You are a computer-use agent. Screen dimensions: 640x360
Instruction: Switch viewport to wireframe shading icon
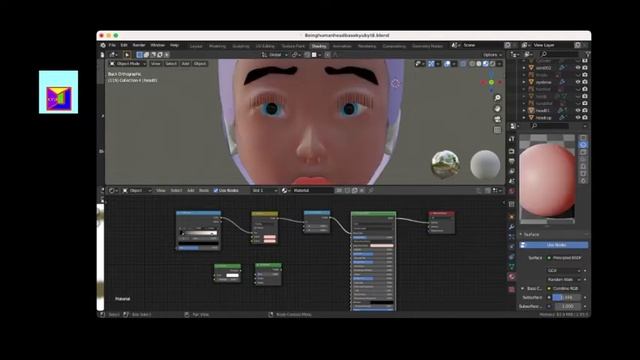click(472, 64)
